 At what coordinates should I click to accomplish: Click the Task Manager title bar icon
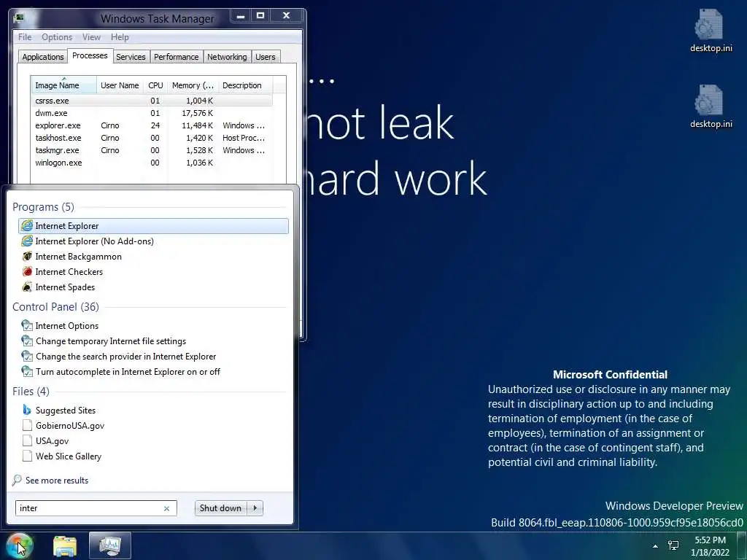(20, 18)
